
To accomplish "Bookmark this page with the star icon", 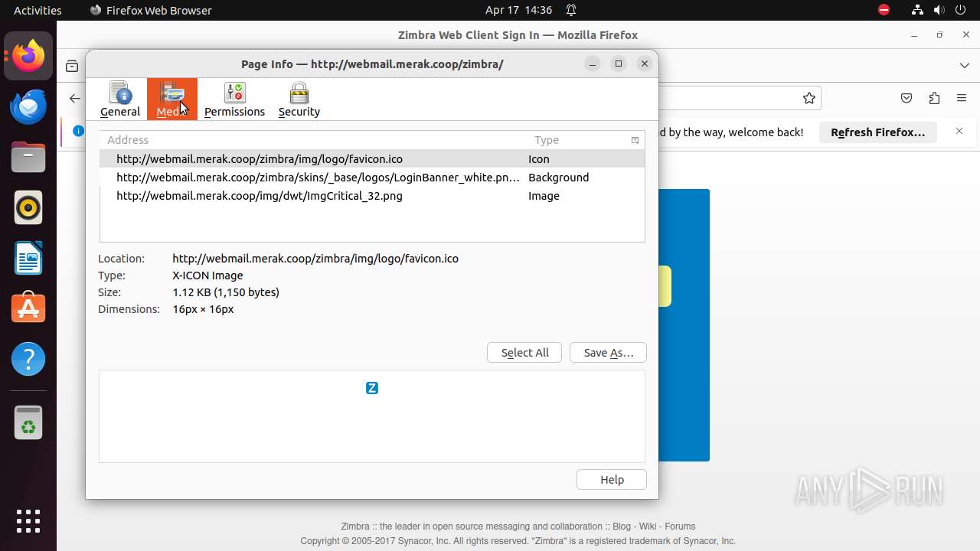I will click(x=808, y=98).
